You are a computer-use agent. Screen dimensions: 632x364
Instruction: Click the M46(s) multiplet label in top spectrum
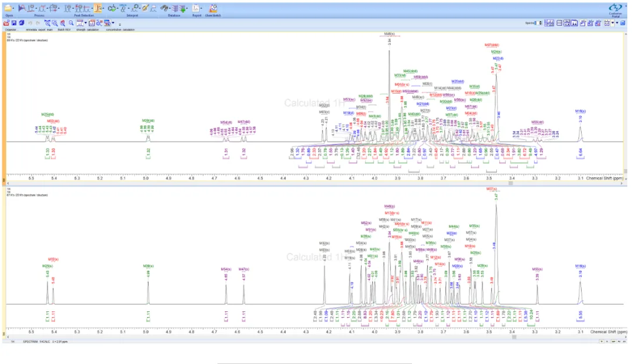point(389,35)
